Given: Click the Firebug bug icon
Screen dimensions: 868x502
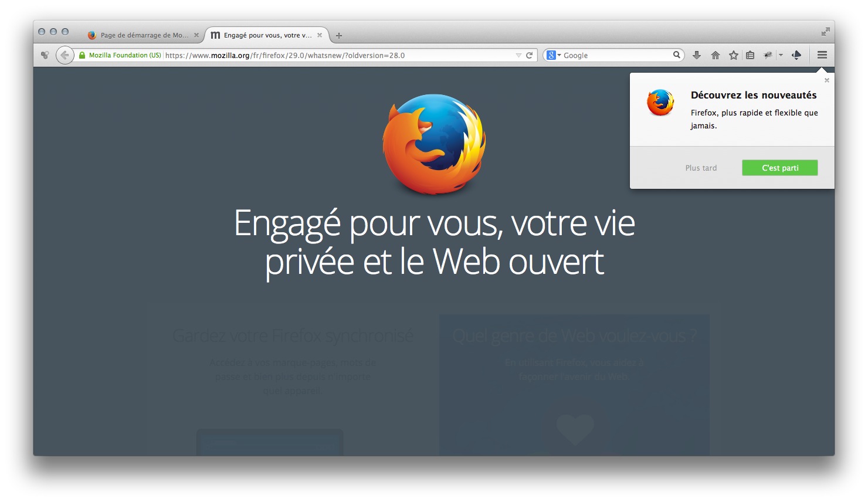Looking at the screenshot, I should (768, 55).
